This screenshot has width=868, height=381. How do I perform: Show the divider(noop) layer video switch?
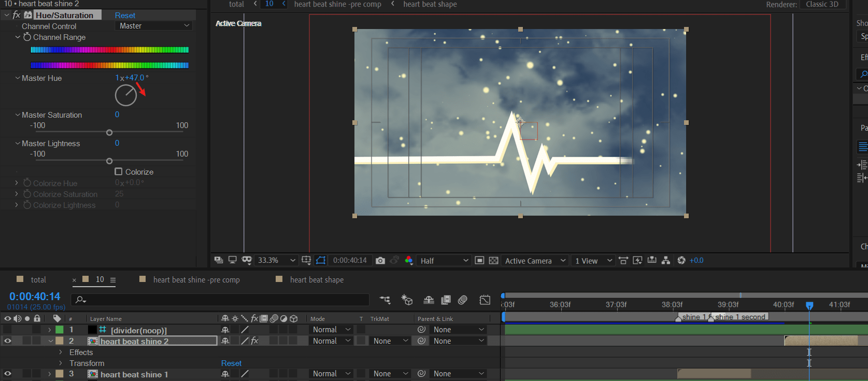8,329
